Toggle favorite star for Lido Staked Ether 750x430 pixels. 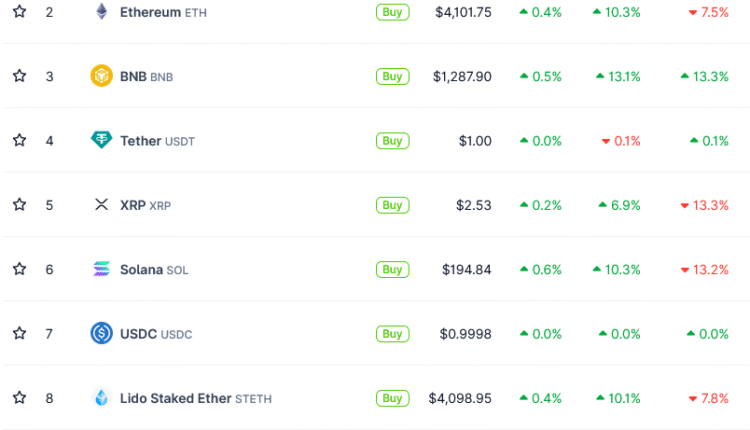pos(19,398)
